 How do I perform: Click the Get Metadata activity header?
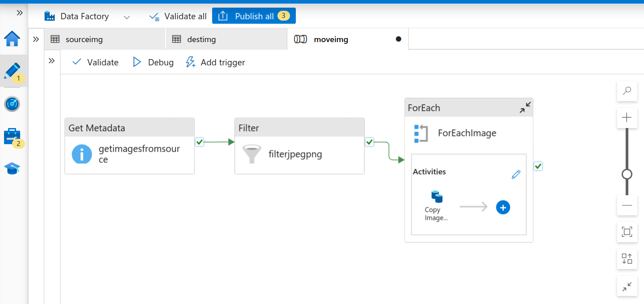point(130,128)
